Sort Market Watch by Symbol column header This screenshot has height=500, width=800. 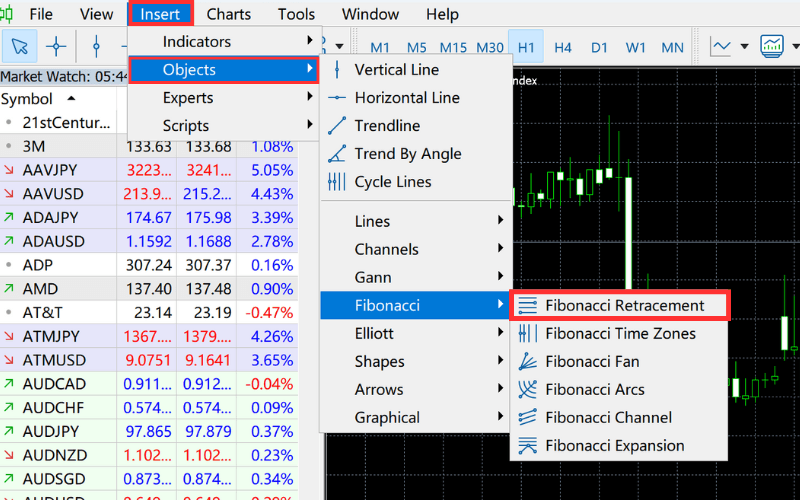click(x=28, y=99)
